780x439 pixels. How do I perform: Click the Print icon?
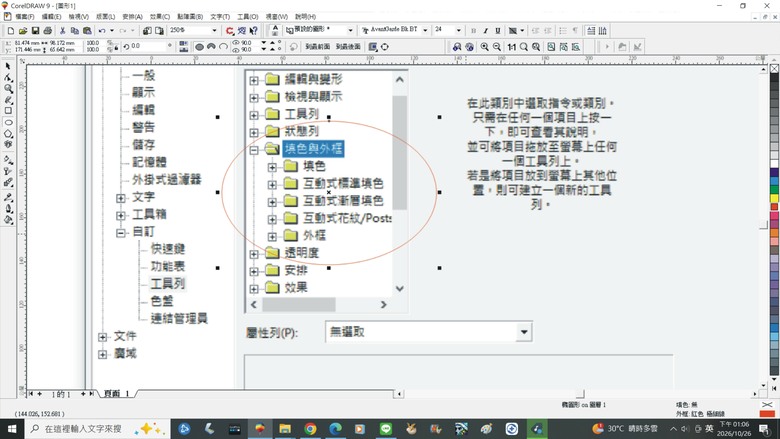click(48, 31)
